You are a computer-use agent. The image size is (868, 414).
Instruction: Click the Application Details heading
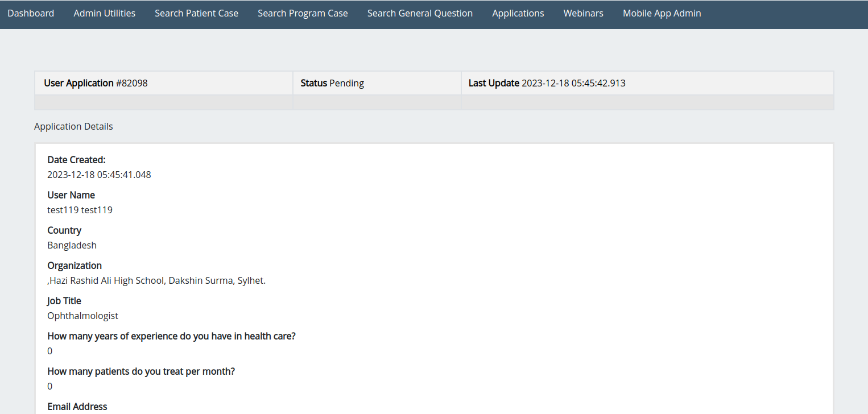click(x=73, y=126)
